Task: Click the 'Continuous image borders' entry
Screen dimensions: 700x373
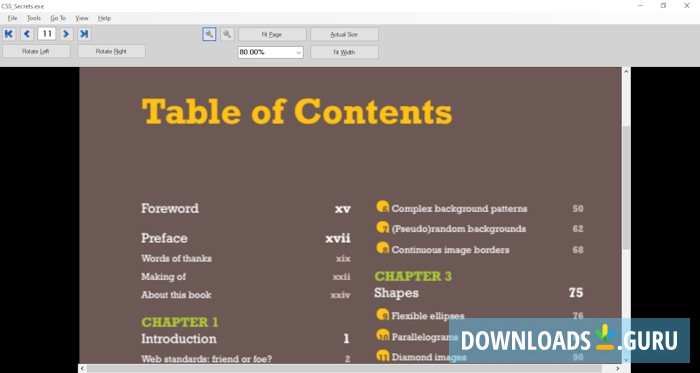Action: click(450, 250)
